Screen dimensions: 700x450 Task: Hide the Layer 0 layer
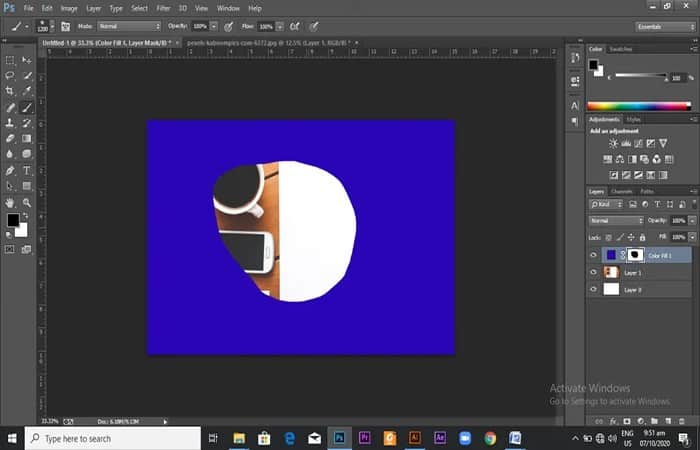(593, 289)
